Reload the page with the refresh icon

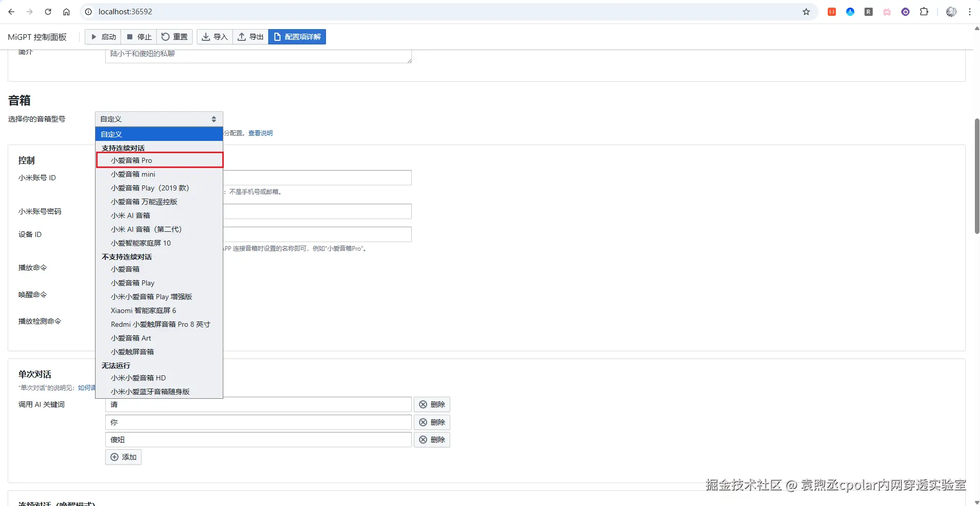tap(48, 12)
